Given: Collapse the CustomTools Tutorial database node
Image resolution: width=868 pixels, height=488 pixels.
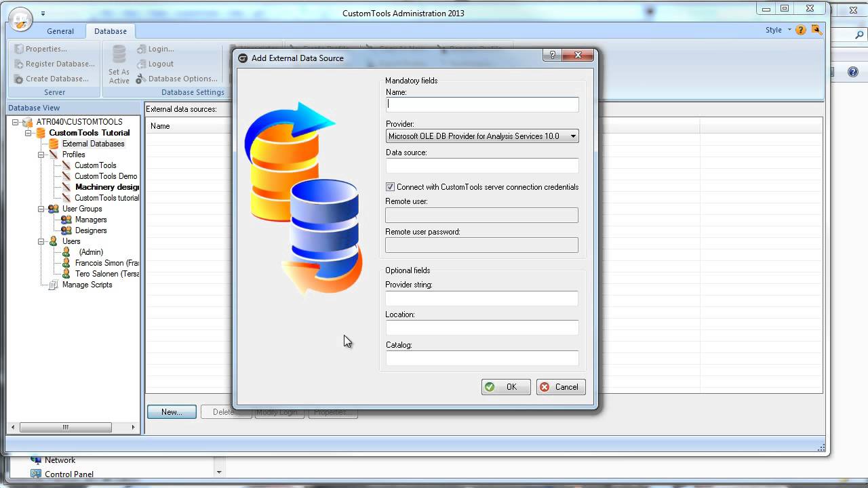Looking at the screenshot, I should [x=28, y=133].
